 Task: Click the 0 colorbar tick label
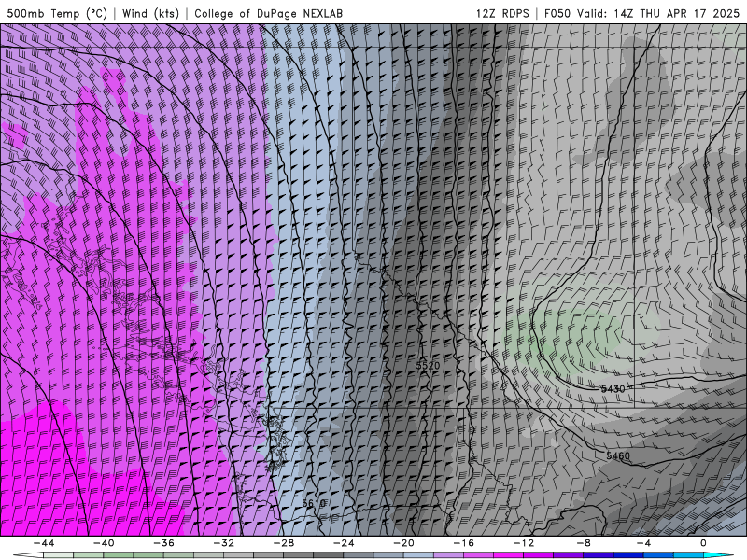click(x=703, y=543)
